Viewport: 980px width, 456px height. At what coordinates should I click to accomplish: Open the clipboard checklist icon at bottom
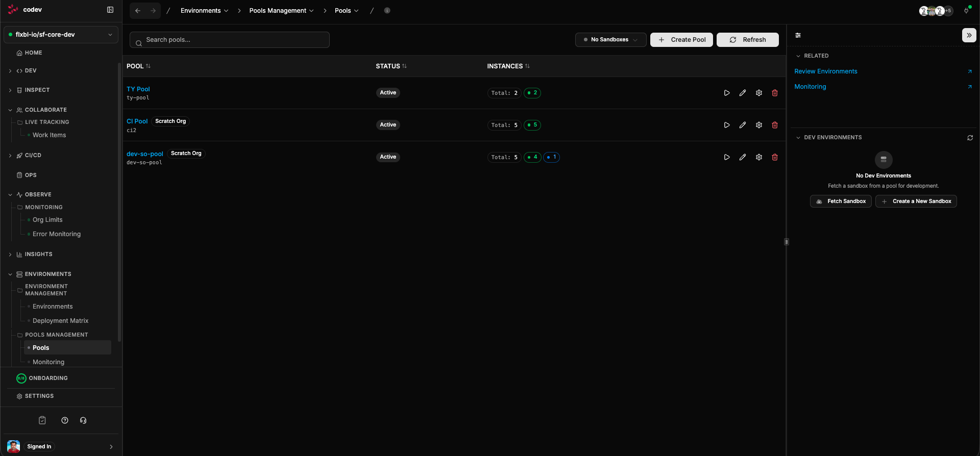pyautogui.click(x=42, y=420)
